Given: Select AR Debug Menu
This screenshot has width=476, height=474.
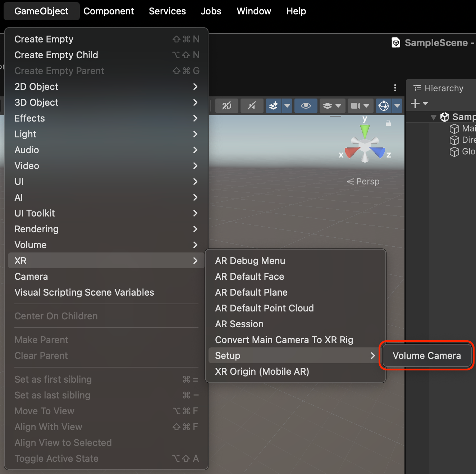Looking at the screenshot, I should coord(296,261).
